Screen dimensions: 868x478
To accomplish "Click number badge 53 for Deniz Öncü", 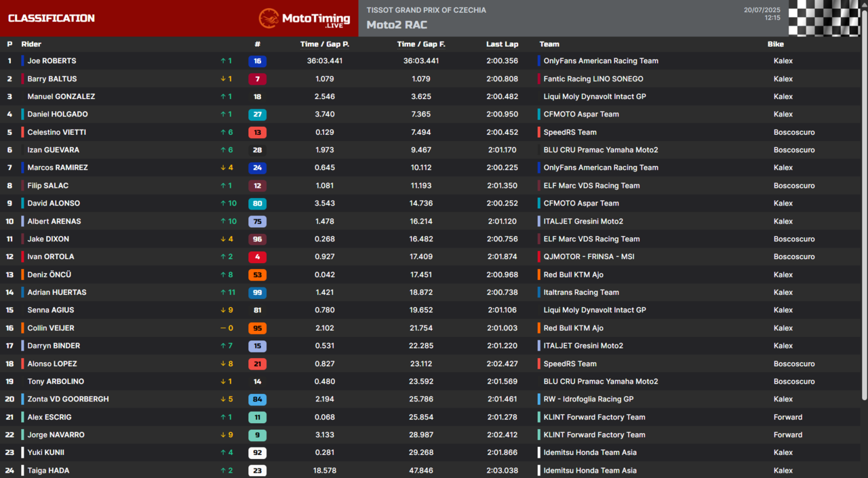I will [x=257, y=275].
